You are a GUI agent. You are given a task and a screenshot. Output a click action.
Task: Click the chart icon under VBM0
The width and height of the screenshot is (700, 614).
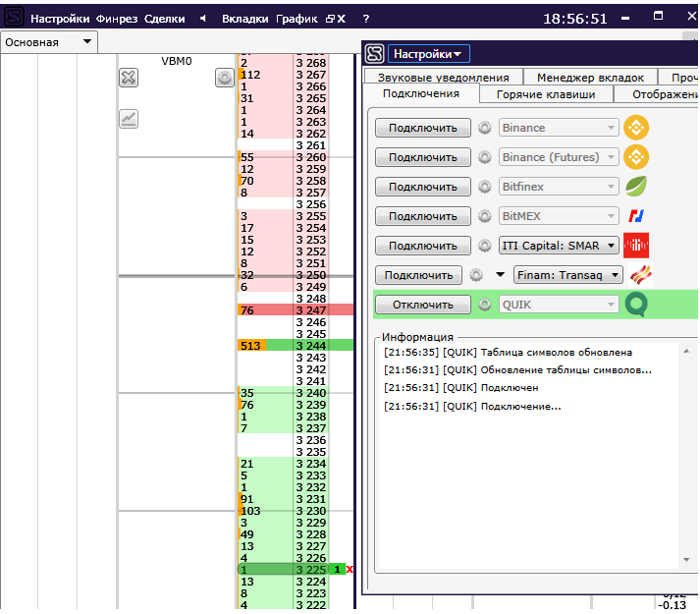point(129,119)
